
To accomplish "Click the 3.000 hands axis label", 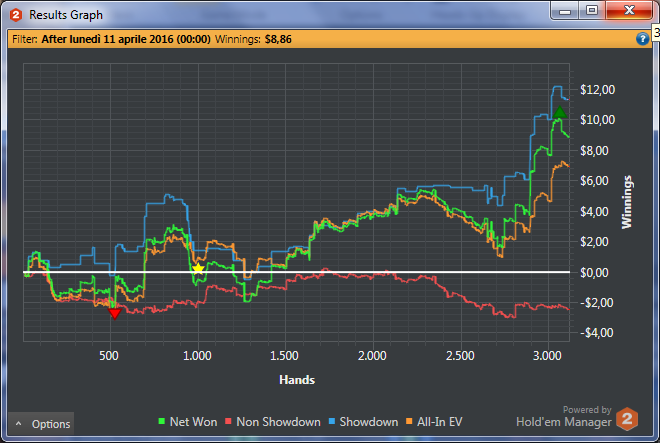I will [547, 356].
